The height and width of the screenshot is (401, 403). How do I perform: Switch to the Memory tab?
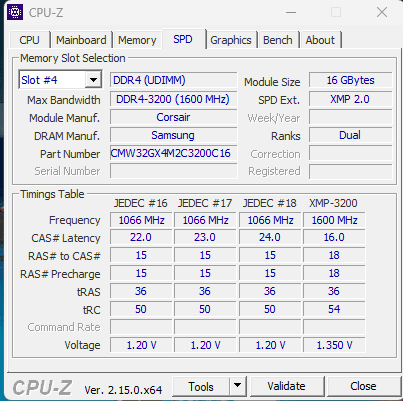point(137,40)
